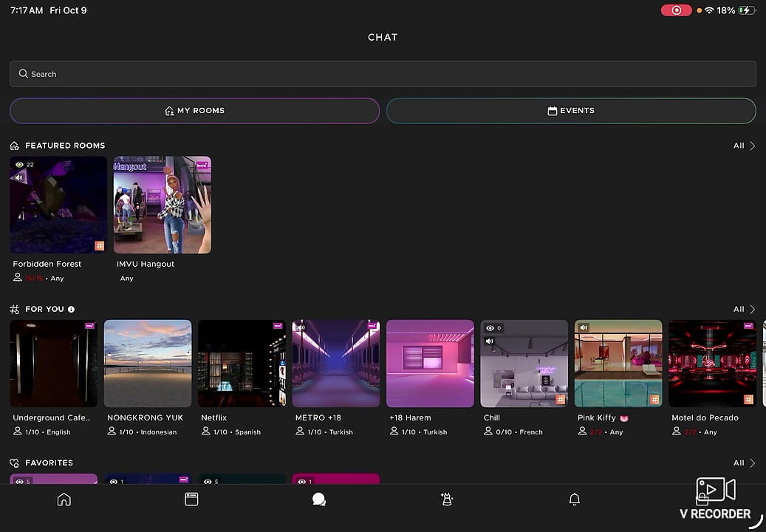
Task: Tap the V Recorder camera icon
Action: (x=716, y=490)
